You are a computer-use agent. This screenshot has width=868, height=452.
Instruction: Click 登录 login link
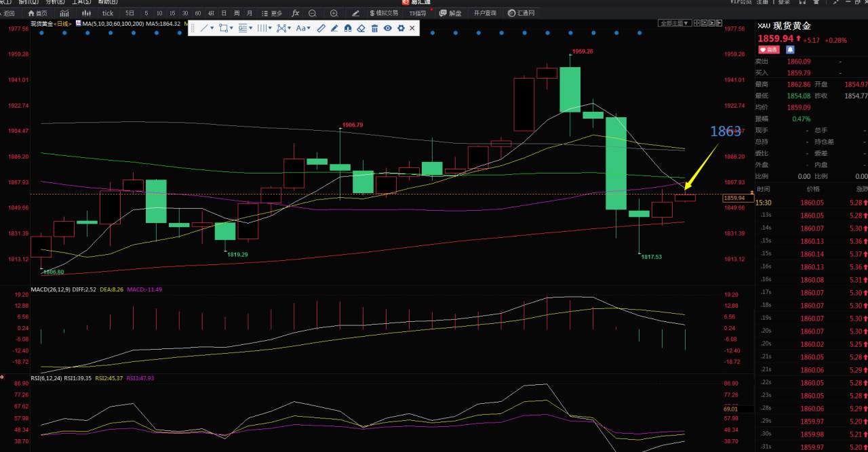[783, 2]
